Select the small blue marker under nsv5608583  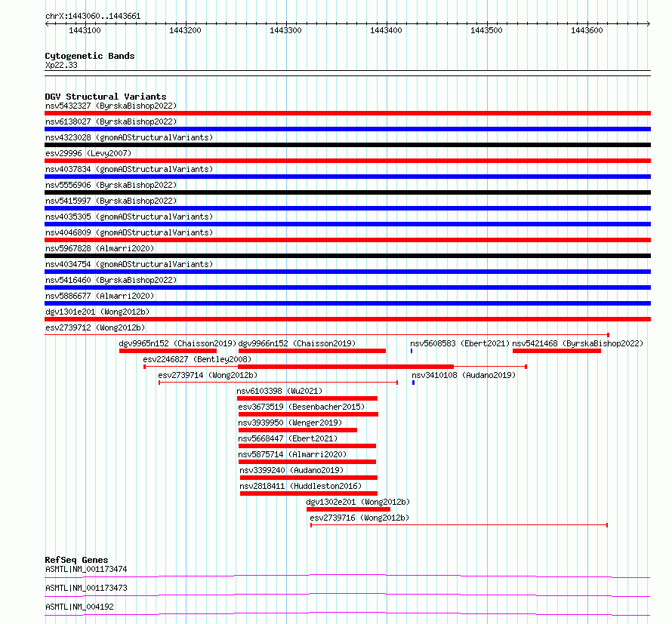[x=412, y=351]
